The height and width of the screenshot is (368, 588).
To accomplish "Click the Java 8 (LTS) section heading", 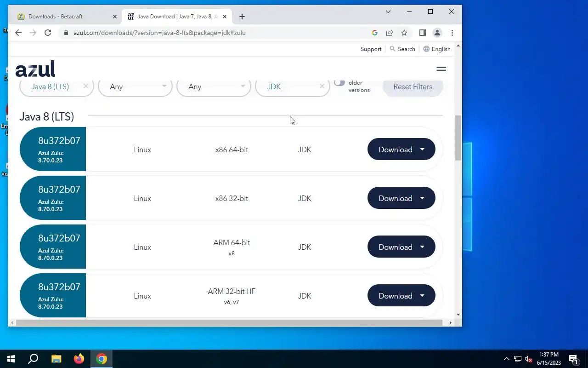I will (46, 116).
